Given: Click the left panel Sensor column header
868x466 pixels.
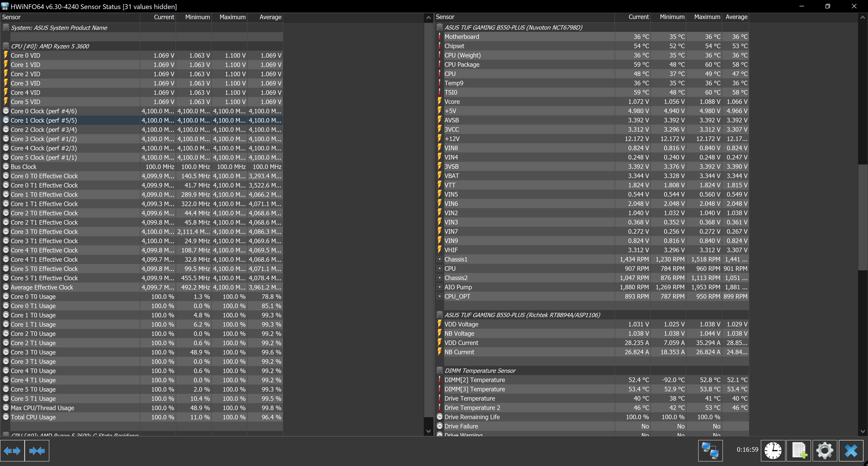Looking at the screenshot, I should [70, 17].
